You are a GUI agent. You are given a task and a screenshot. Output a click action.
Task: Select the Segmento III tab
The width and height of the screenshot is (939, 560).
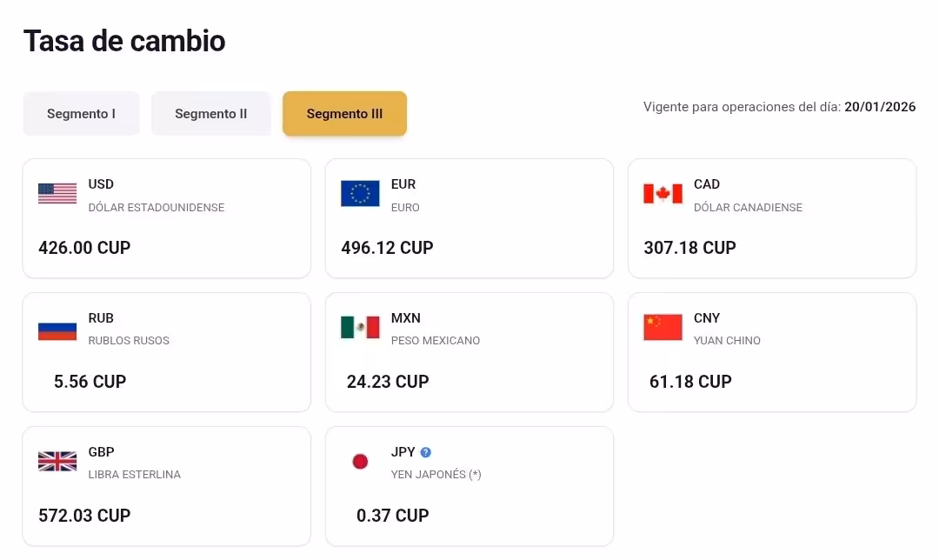pyautogui.click(x=344, y=114)
